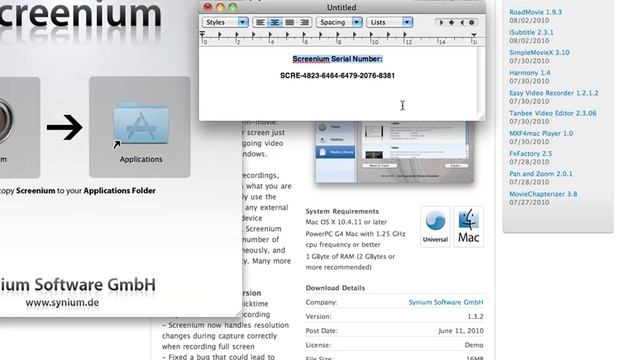
Task: Click the center tab stop diamond icon
Action: pyautogui.click(x=451, y=22)
